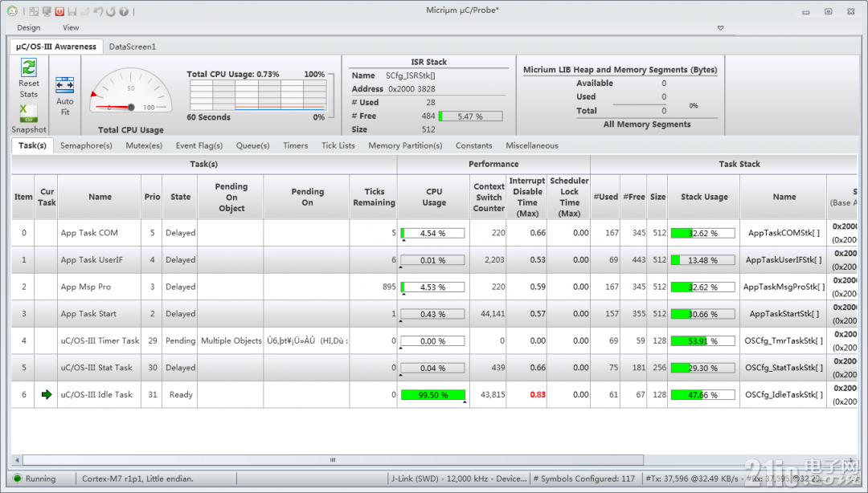Undo the last action via toolbar arrow
This screenshot has width=868, height=493.
(x=98, y=11)
